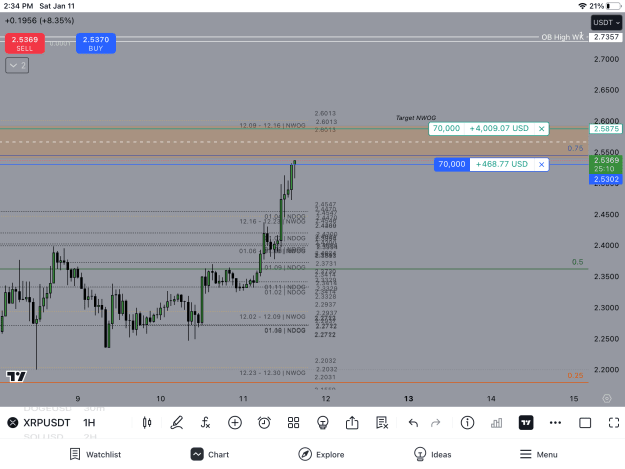Viewport: 625px width, 469px height.
Task: Open the bar chart financials icon
Action: 496,423
